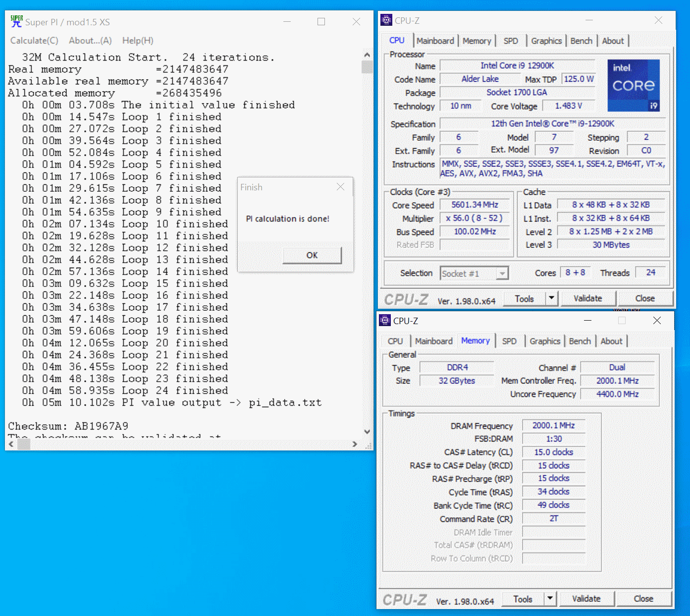The height and width of the screenshot is (616, 690).
Task: Click scroll-right arrow of Super PI horizontal scrollbar
Action: [x=355, y=444]
